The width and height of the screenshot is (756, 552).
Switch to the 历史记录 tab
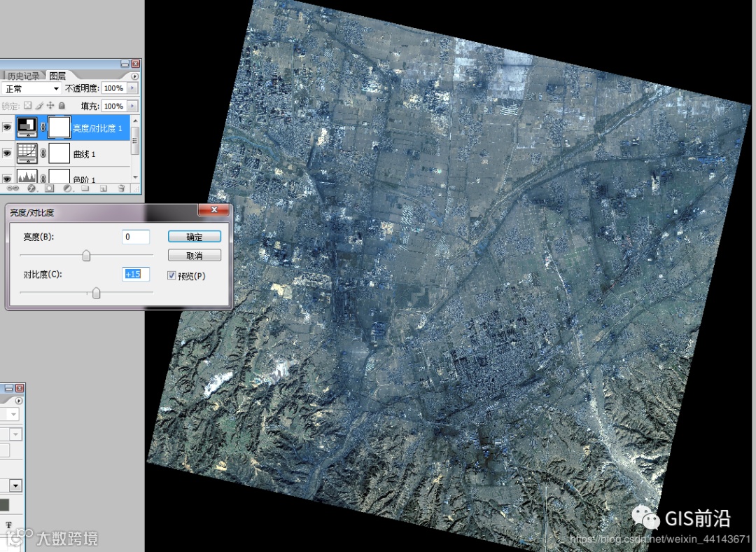tap(23, 76)
